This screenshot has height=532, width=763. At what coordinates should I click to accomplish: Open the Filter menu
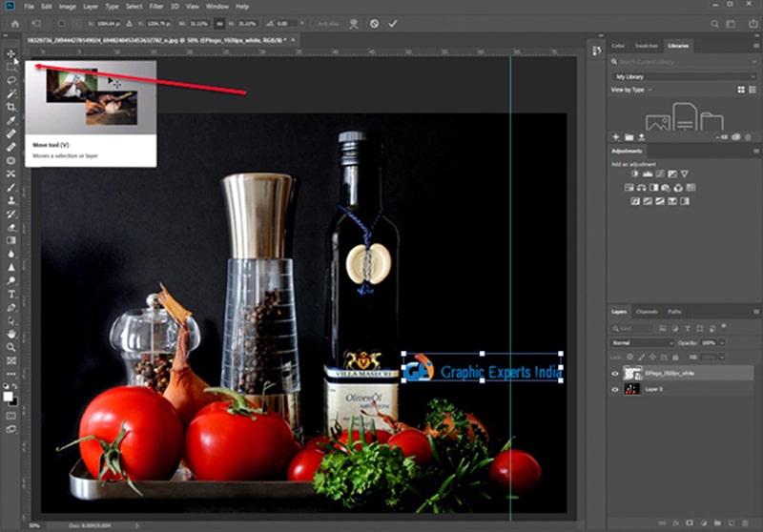[x=156, y=7]
